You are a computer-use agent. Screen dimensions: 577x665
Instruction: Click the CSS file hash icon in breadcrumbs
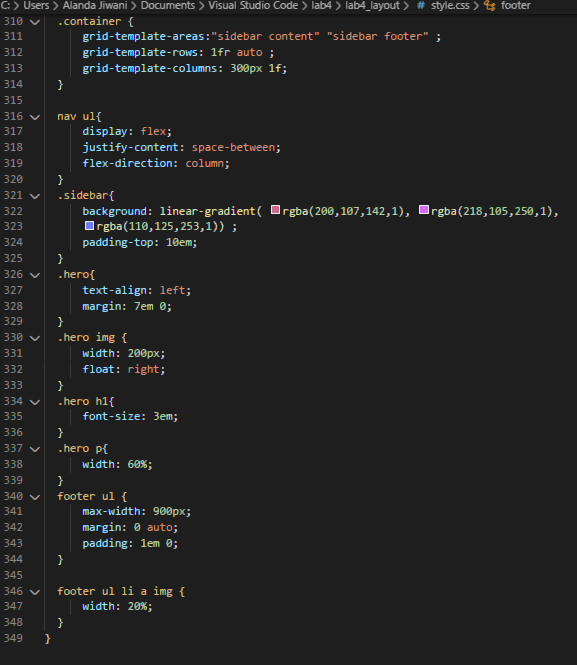click(421, 6)
